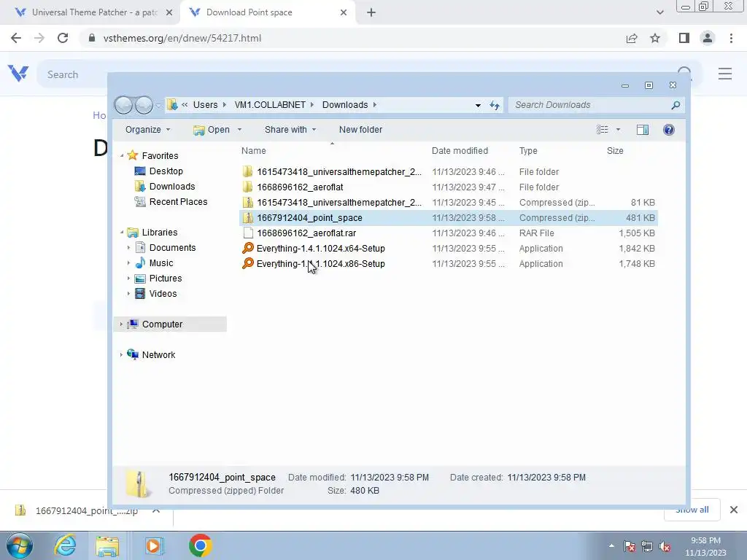Focus the Search Downloads field

point(591,105)
